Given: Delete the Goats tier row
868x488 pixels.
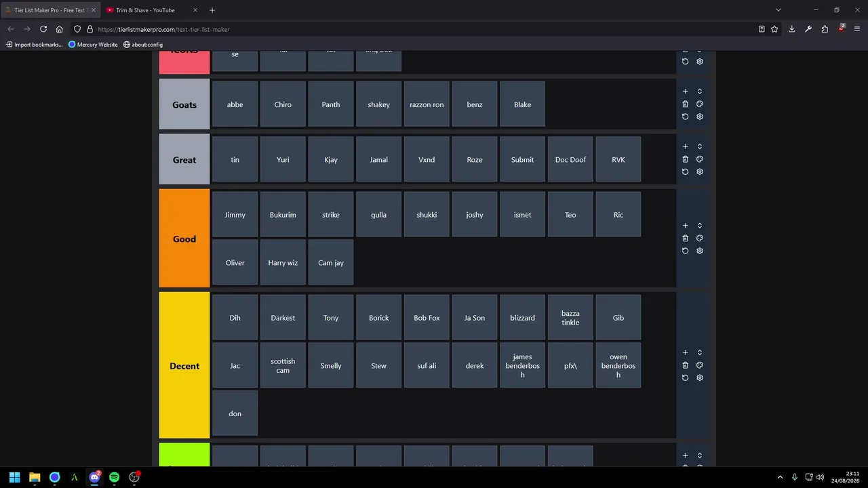Looking at the screenshot, I should coord(685,104).
